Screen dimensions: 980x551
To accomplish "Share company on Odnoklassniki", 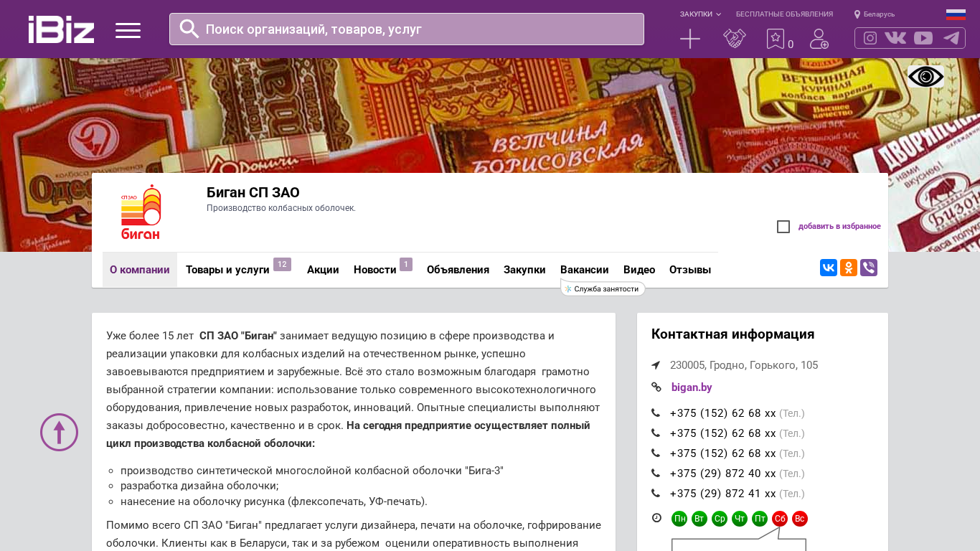I will (x=849, y=268).
